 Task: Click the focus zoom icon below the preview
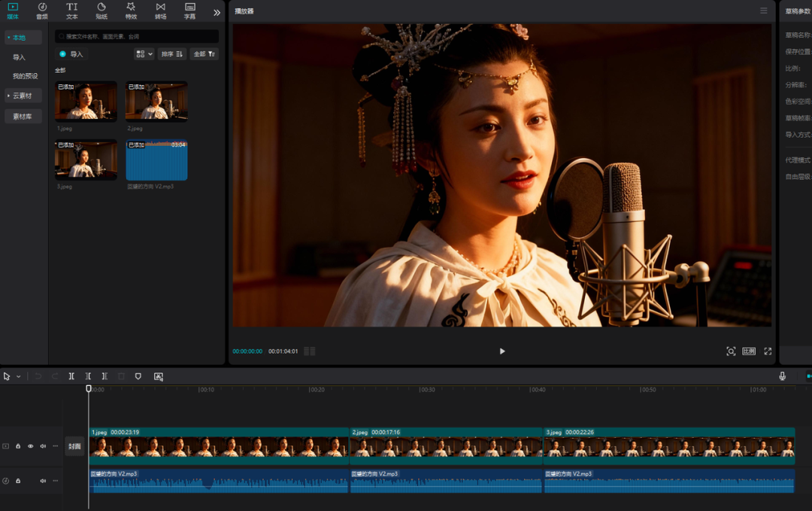(x=730, y=351)
